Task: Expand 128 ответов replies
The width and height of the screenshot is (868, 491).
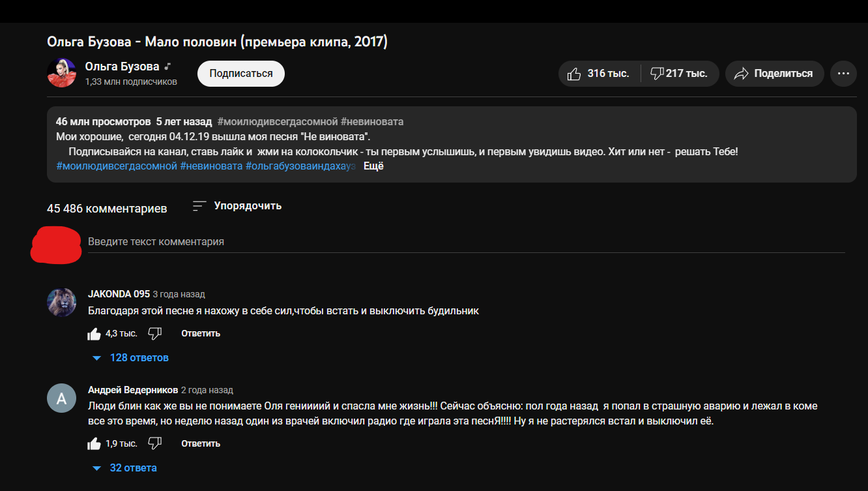Action: 131,358
